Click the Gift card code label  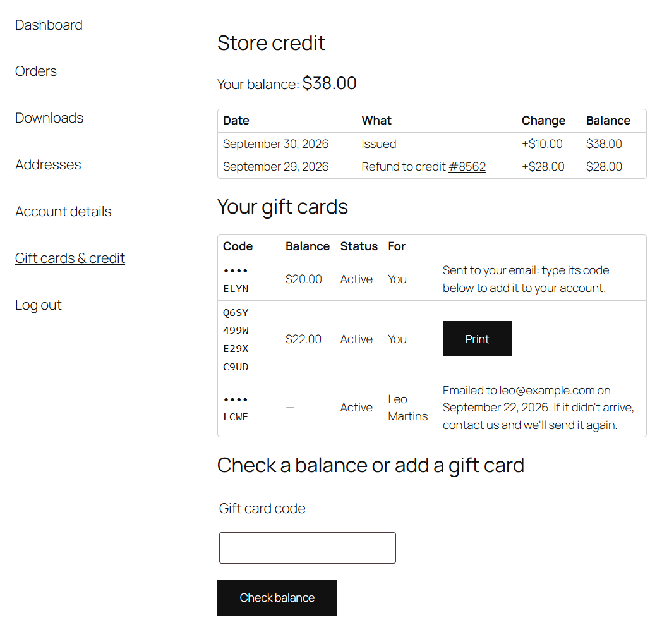tap(262, 509)
